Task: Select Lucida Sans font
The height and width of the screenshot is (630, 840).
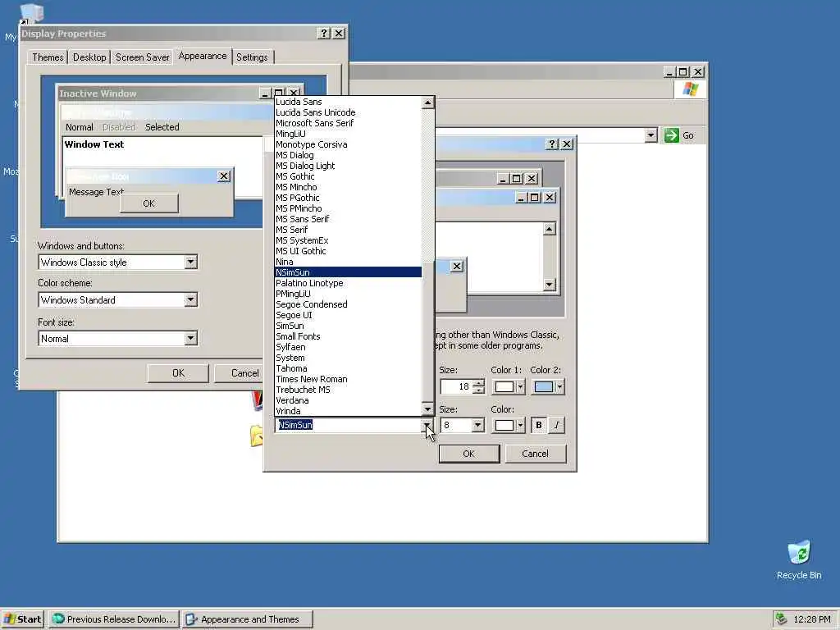Action: click(348, 102)
